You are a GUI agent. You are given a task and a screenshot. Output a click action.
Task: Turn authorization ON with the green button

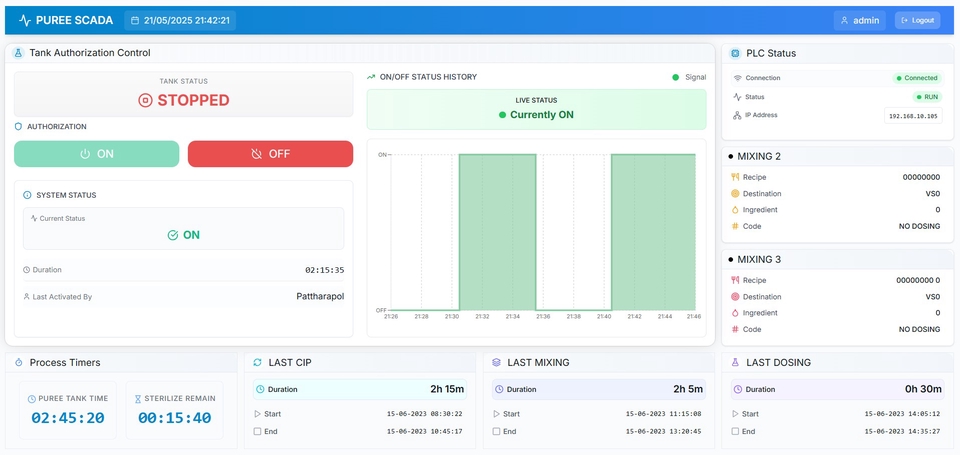[97, 154]
